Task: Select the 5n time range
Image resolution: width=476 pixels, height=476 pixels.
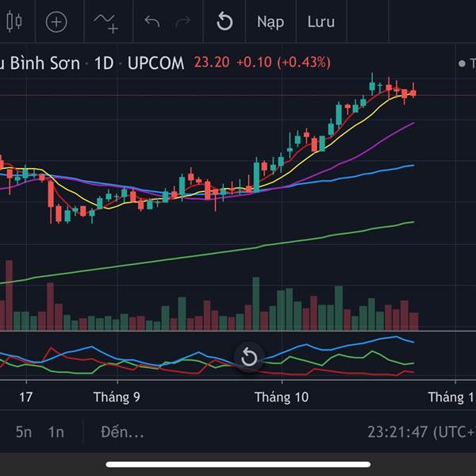Action: pyautogui.click(x=24, y=432)
